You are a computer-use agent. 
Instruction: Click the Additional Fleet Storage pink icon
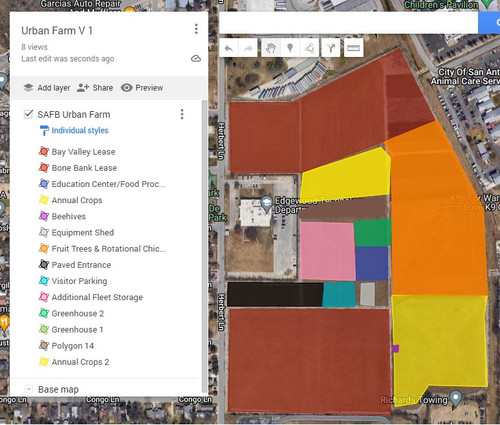click(44, 297)
